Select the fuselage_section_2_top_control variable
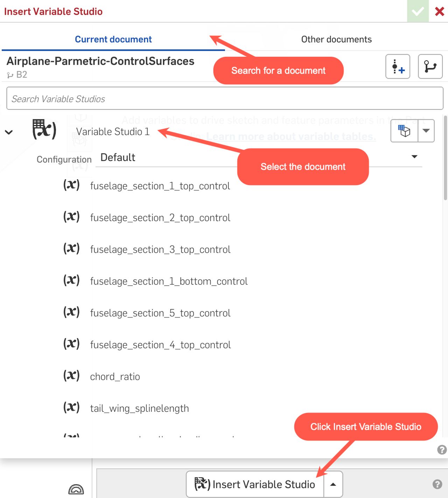Screen dimensions: 448x498 160,217
